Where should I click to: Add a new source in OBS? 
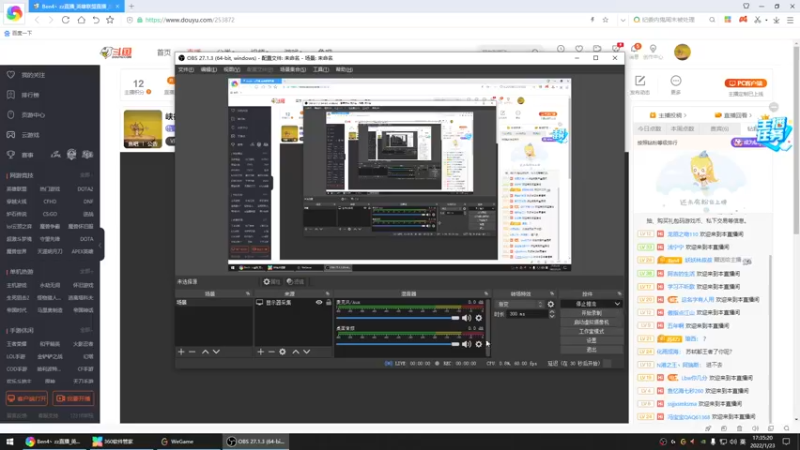point(260,352)
